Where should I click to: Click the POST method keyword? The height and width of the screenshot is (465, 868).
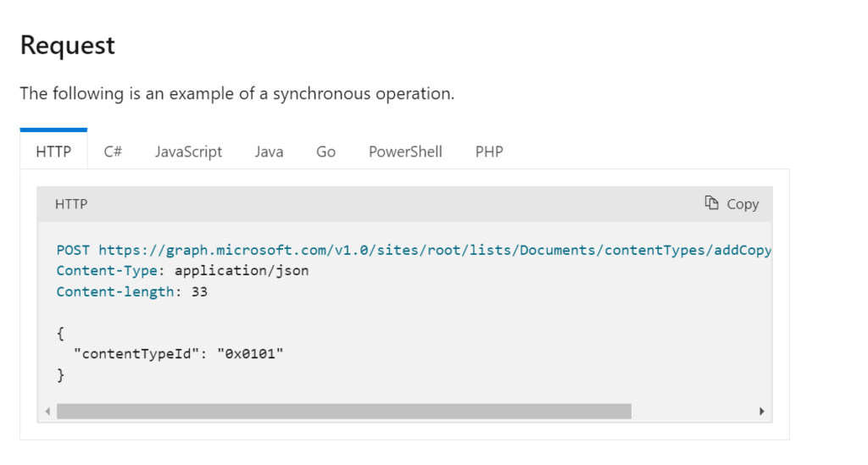coord(73,250)
